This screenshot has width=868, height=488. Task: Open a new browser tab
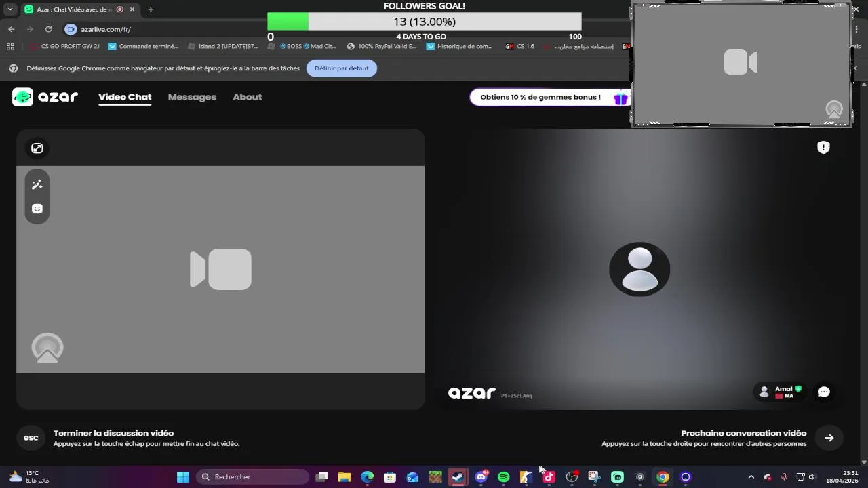coord(151,9)
